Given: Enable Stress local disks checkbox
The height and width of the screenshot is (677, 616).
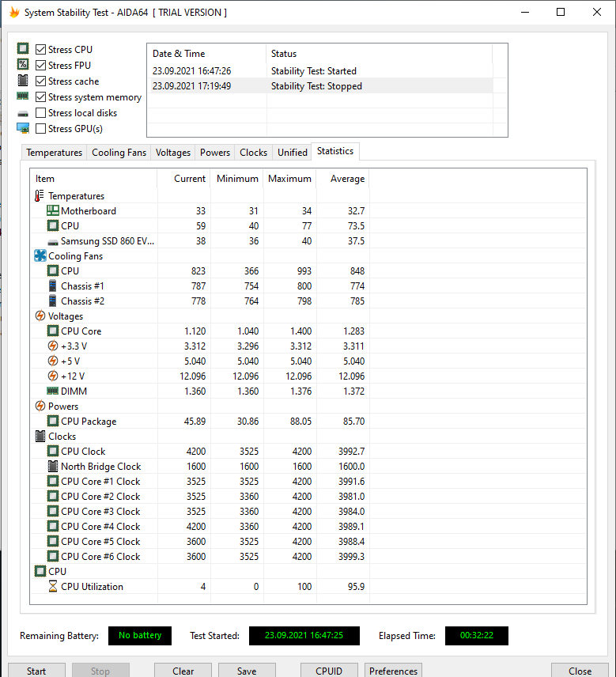Looking at the screenshot, I should [x=40, y=112].
